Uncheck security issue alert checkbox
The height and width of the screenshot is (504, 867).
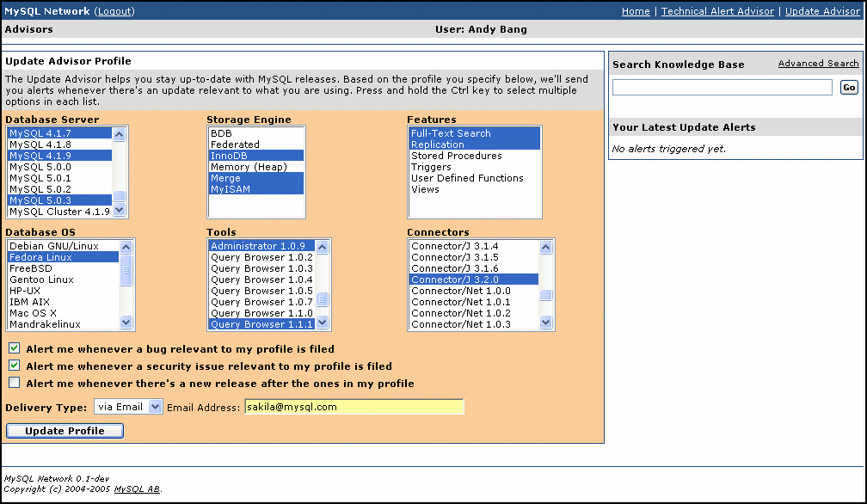point(15,366)
